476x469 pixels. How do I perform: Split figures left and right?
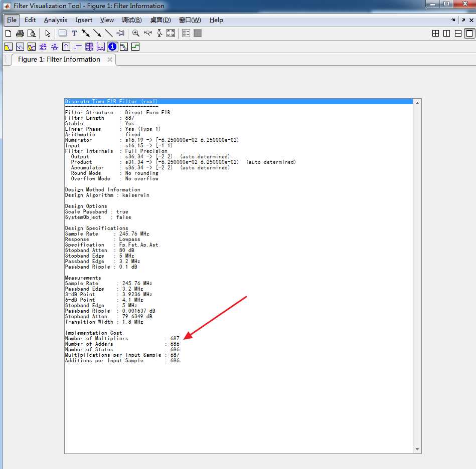[x=446, y=34]
